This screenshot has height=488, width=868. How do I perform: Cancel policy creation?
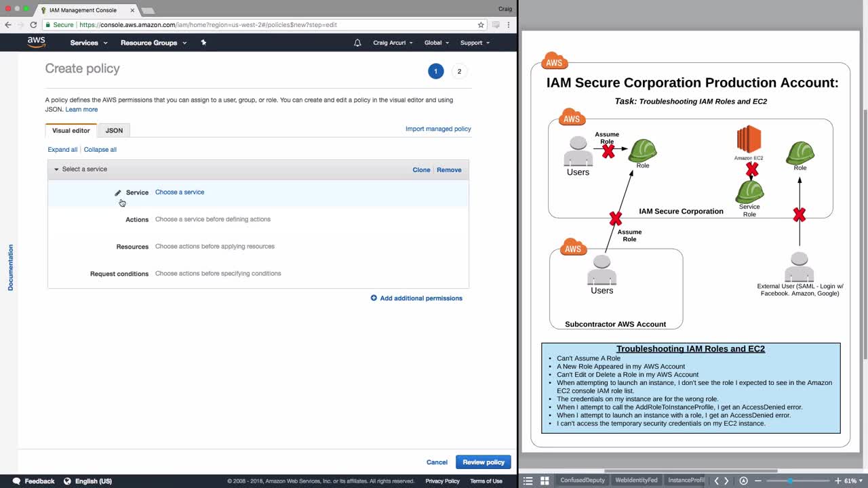(437, 462)
